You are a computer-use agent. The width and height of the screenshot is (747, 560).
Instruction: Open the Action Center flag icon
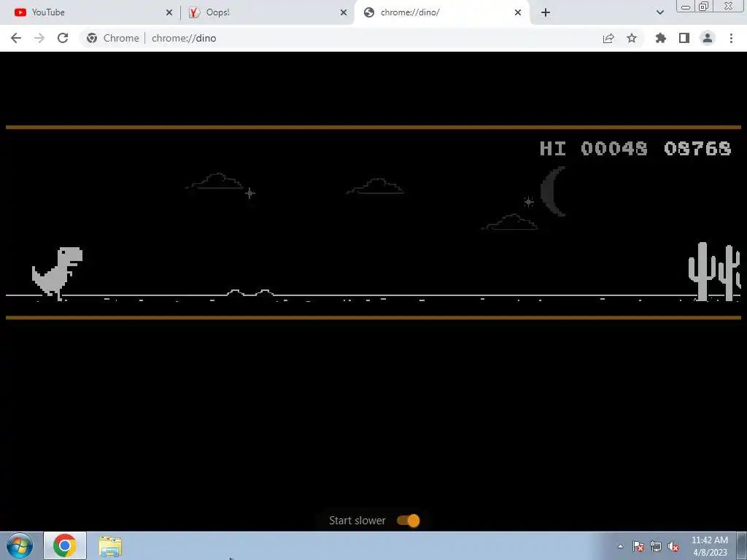pyautogui.click(x=638, y=546)
